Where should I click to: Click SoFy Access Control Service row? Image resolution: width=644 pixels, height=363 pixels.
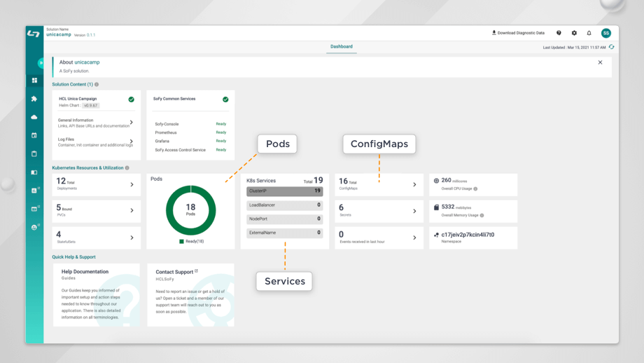pyautogui.click(x=190, y=150)
